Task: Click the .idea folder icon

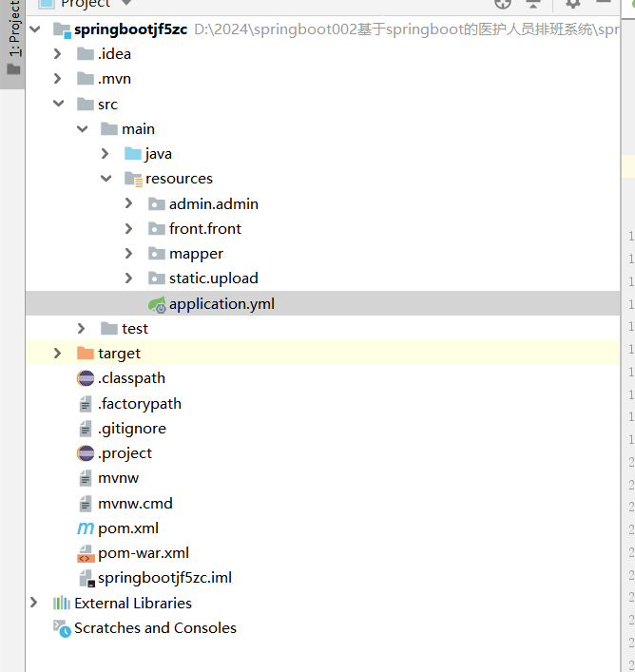Action: (x=86, y=54)
